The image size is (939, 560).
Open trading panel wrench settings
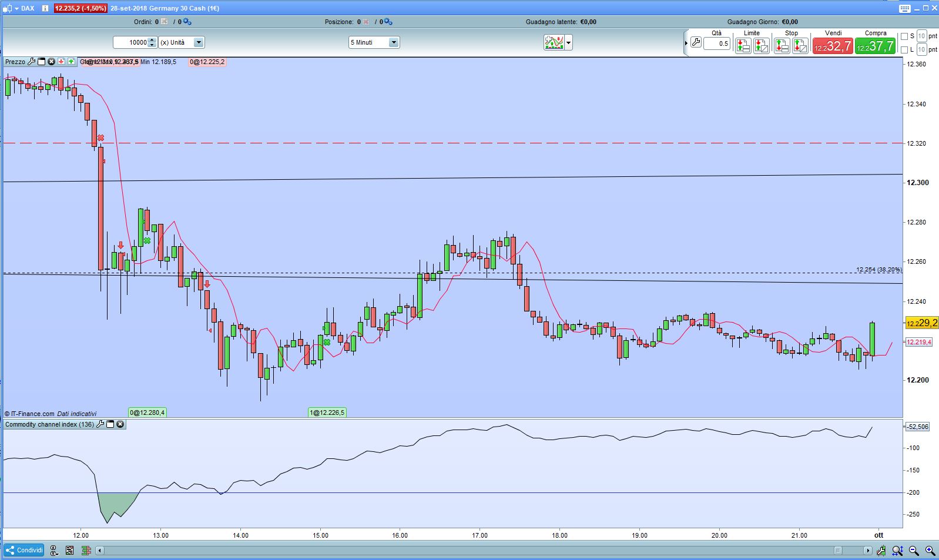tap(696, 42)
